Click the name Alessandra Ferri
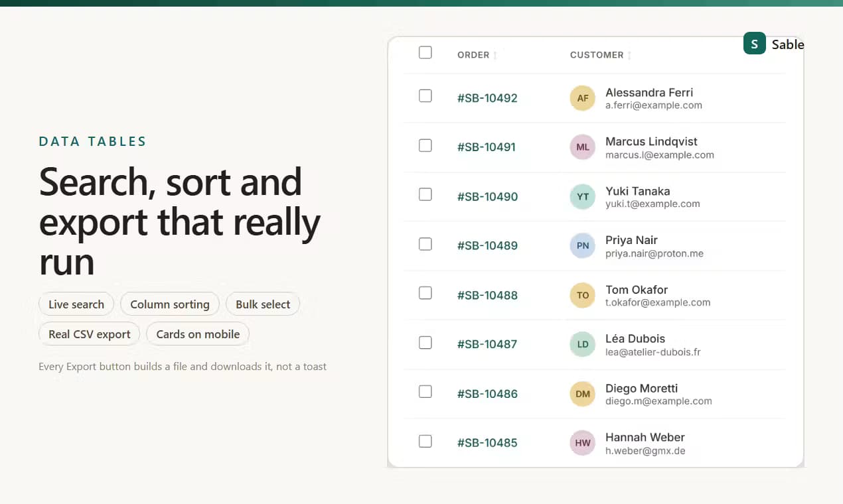843x504 pixels. (649, 92)
